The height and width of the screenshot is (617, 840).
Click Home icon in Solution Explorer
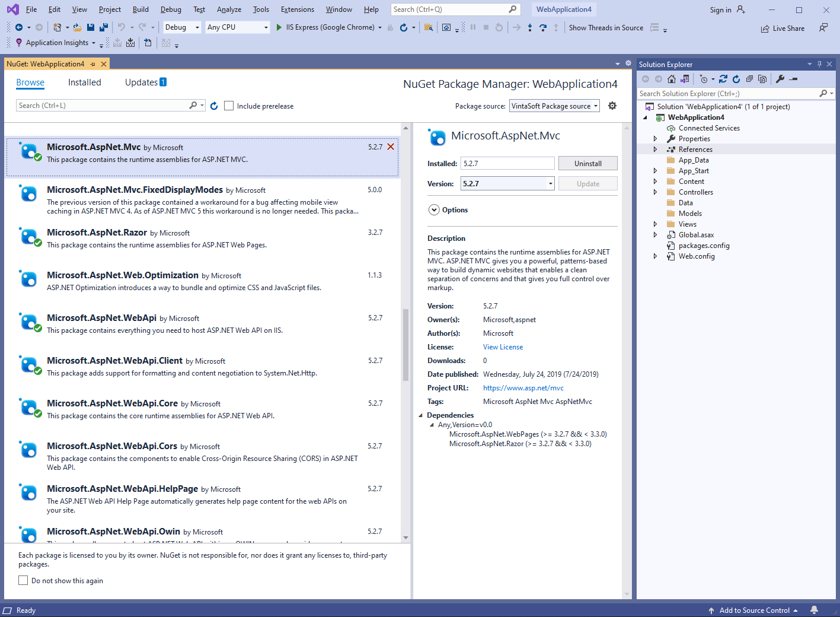672,79
